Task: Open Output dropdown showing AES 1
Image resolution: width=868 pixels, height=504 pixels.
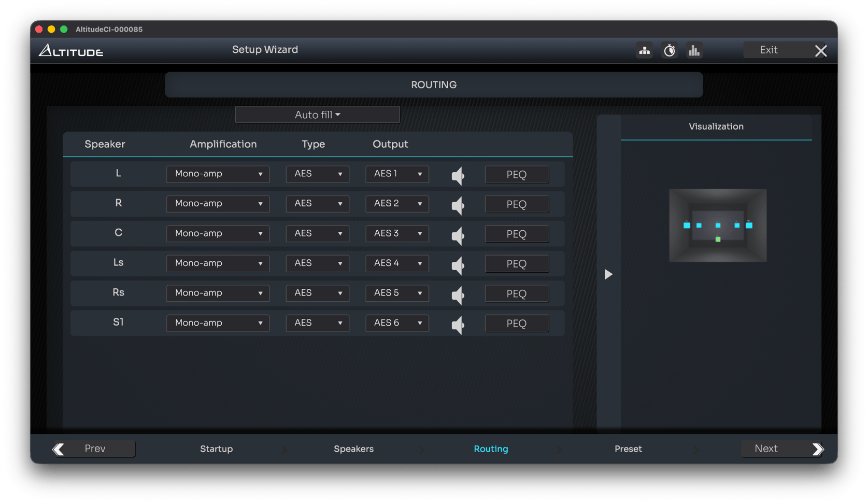Action: (x=397, y=174)
